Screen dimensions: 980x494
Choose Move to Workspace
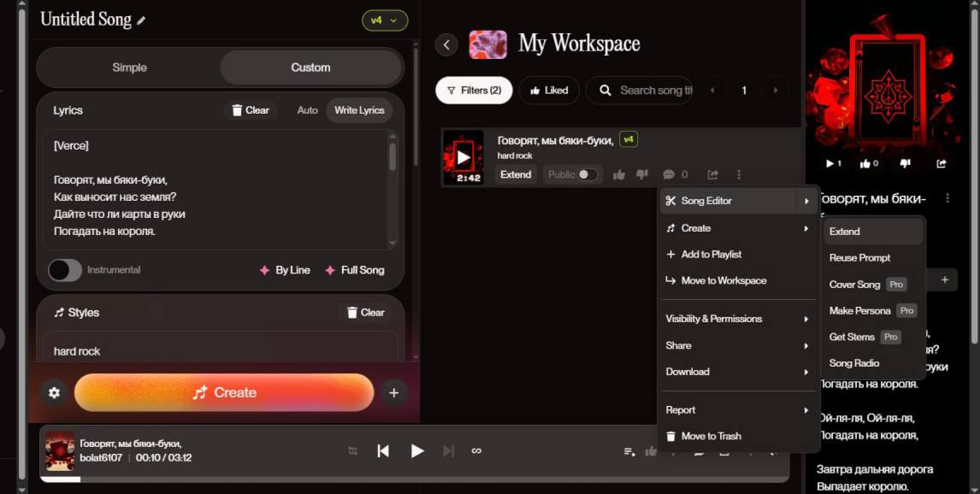point(739,281)
